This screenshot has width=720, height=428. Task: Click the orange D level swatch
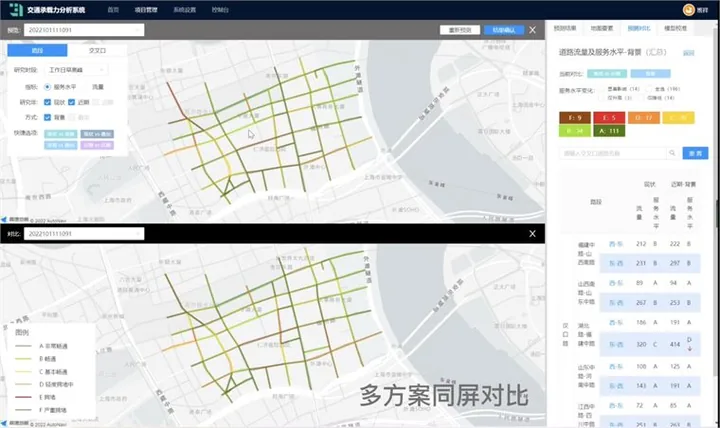tap(644, 118)
